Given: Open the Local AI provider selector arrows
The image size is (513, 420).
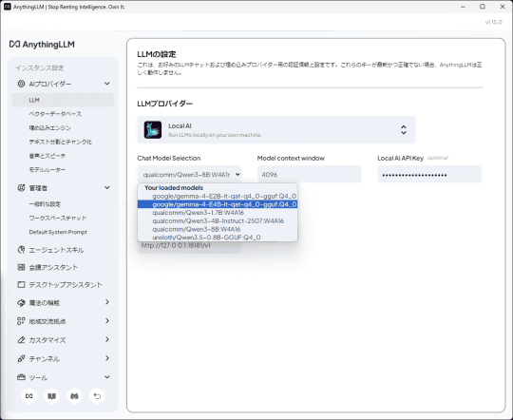Looking at the screenshot, I should [404, 129].
